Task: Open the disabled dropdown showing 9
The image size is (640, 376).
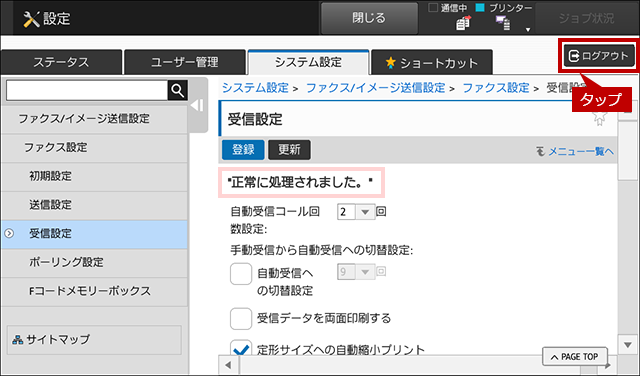Action: 356,271
